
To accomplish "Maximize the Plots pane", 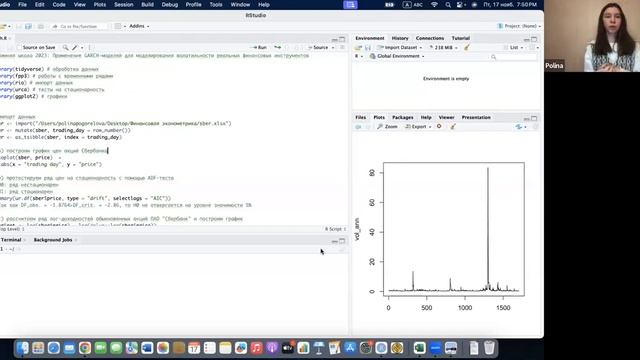I will pos(534,118).
